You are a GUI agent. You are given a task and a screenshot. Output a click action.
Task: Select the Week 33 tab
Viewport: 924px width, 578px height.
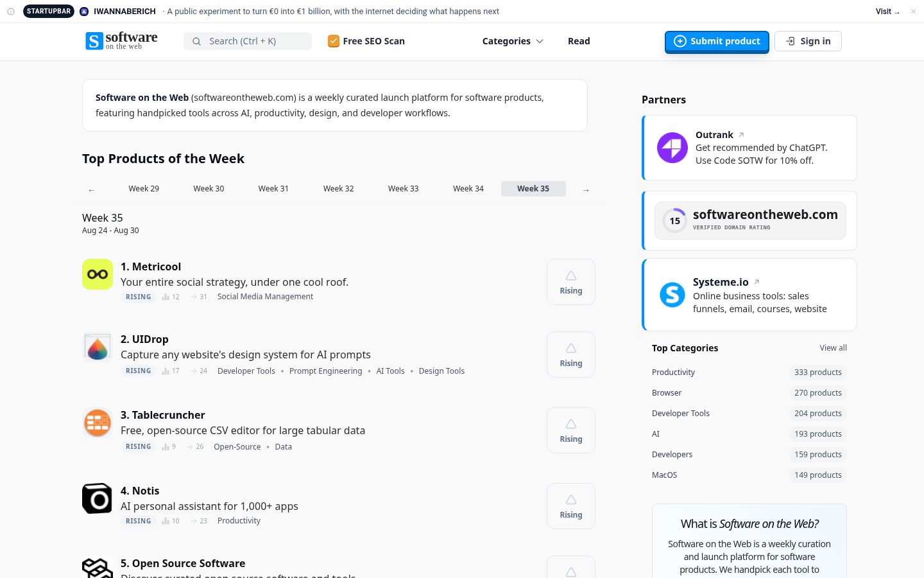[403, 188]
